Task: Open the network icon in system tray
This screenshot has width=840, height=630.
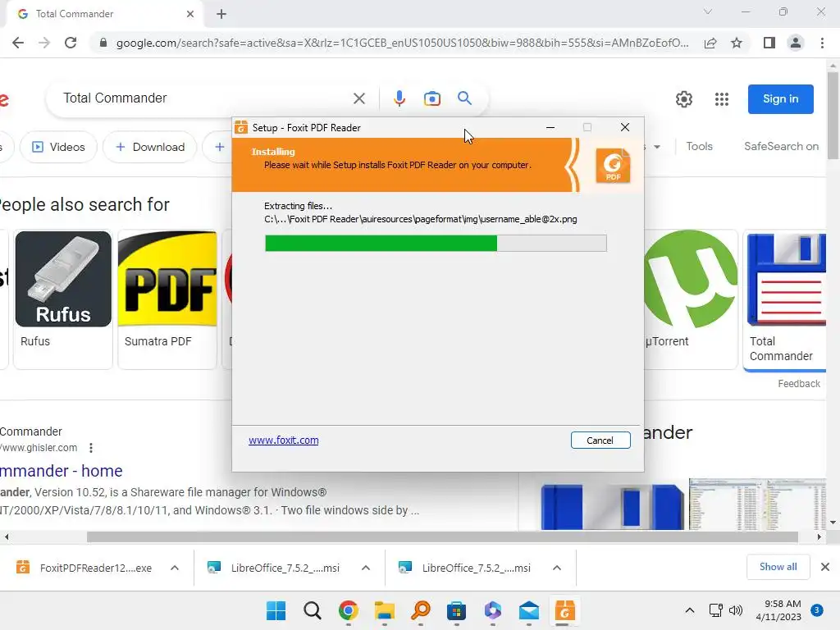Action: 715,610
